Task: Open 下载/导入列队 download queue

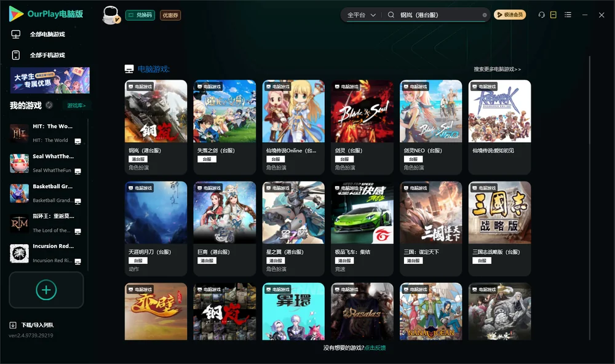Action: 38,325
